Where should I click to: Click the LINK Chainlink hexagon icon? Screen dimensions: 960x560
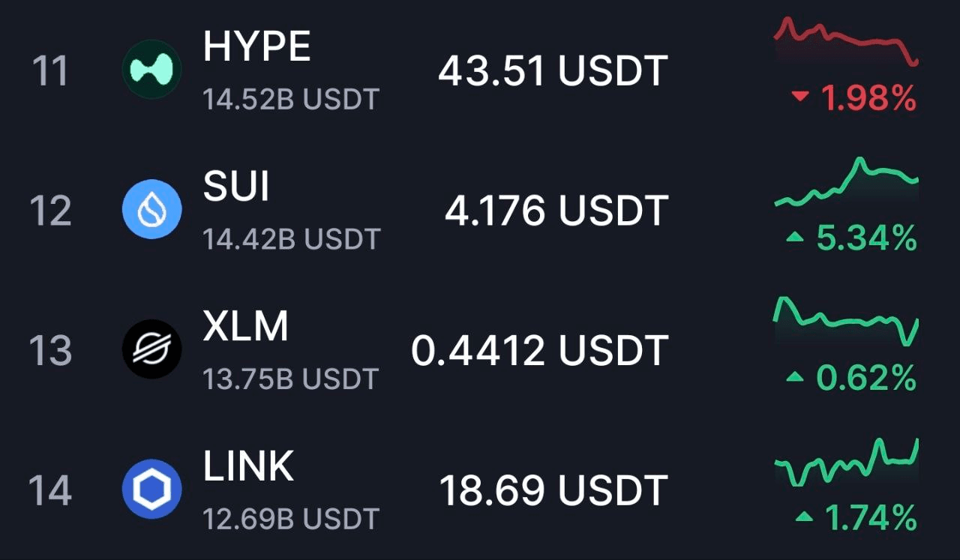(152, 490)
